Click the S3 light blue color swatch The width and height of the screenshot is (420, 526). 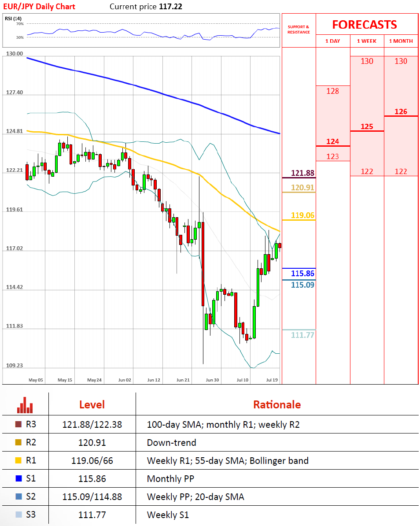19,515
